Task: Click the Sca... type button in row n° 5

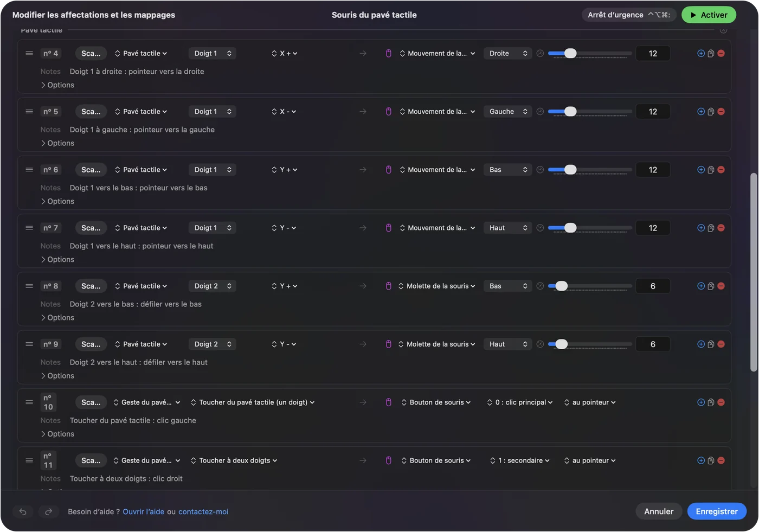Action: click(91, 112)
